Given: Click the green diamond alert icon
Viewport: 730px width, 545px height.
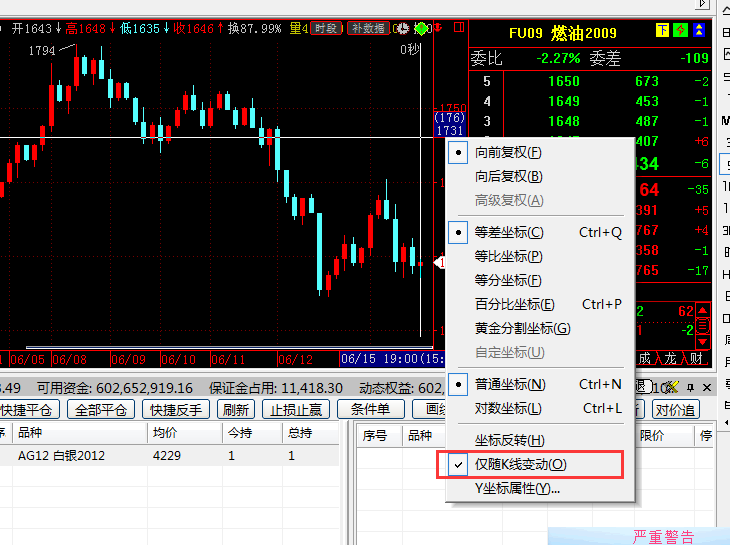Looking at the screenshot, I should (421, 29).
